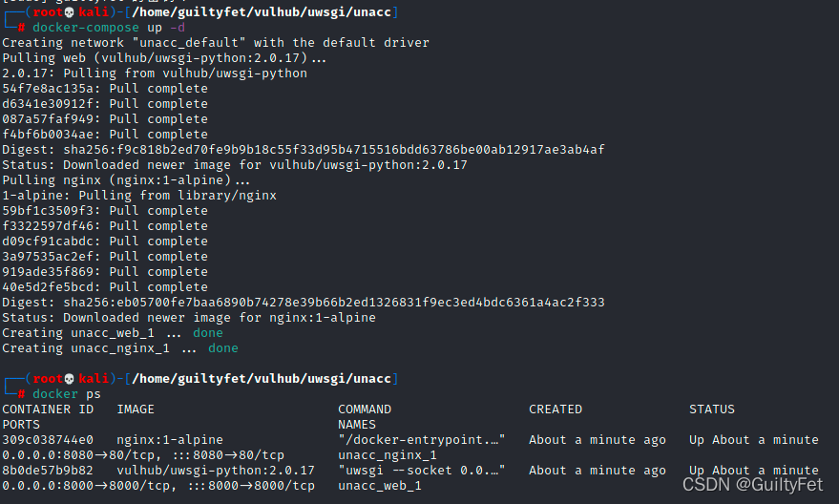
Task: Click the CREATED column header
Action: pyautogui.click(x=556, y=409)
